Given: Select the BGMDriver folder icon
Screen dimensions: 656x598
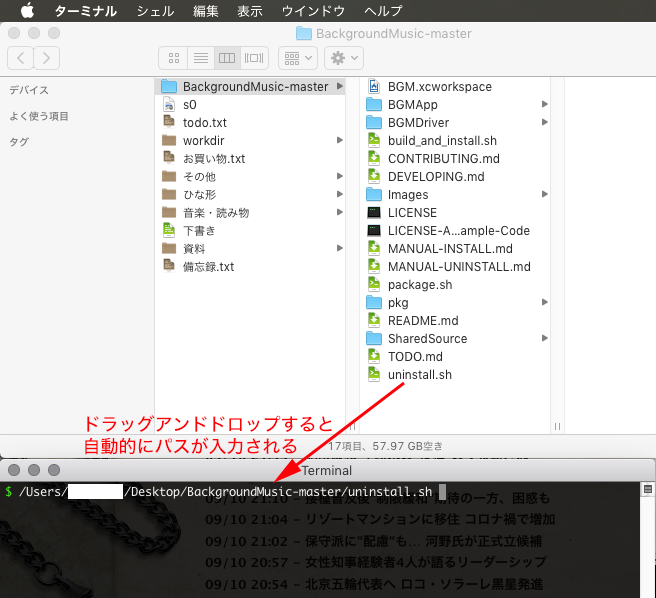Looking at the screenshot, I should [374, 122].
